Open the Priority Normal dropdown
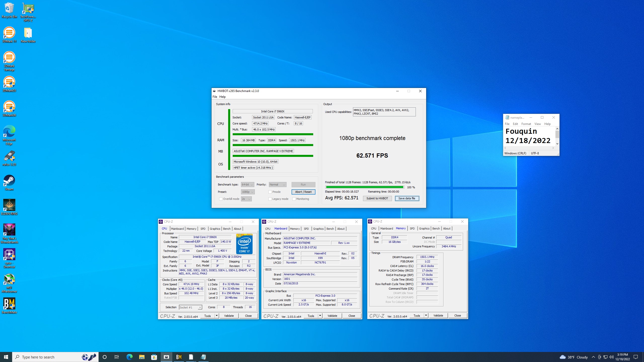This screenshot has width=644, height=362. (277, 185)
